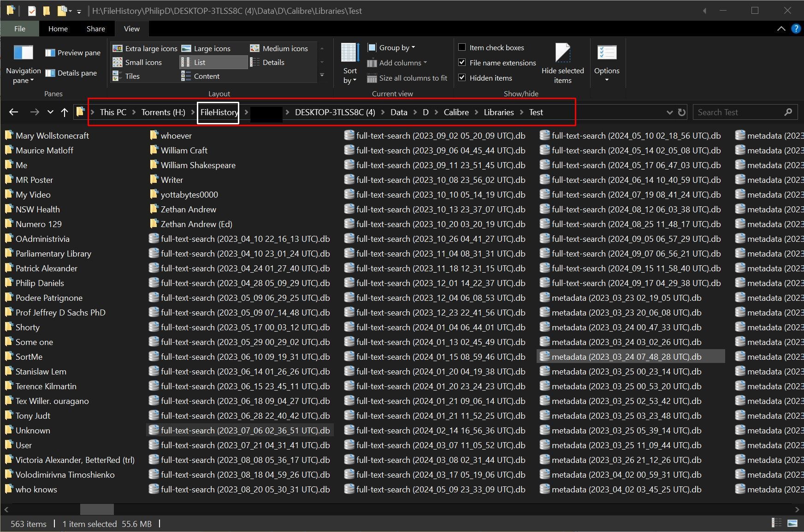This screenshot has width=804, height=532.
Task: Open the Add columns dropdown
Action: tap(397, 63)
